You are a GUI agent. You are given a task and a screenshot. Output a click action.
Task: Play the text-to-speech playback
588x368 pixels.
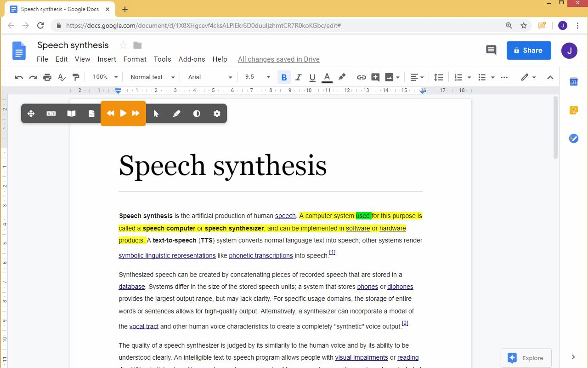(122, 113)
